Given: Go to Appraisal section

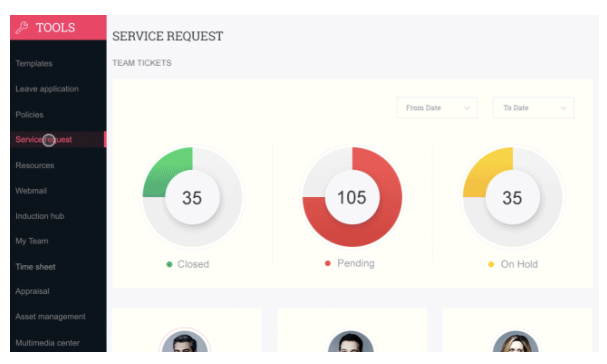Looking at the screenshot, I should 32,291.
